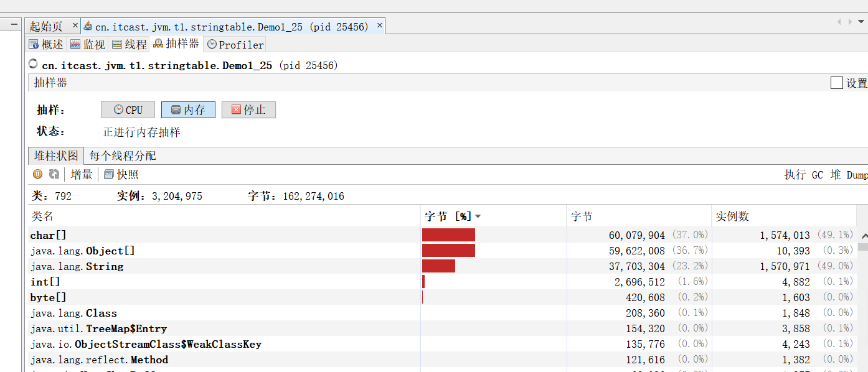Minimize left panel with dash button
This screenshot has width=868, height=372.
(14, 24)
